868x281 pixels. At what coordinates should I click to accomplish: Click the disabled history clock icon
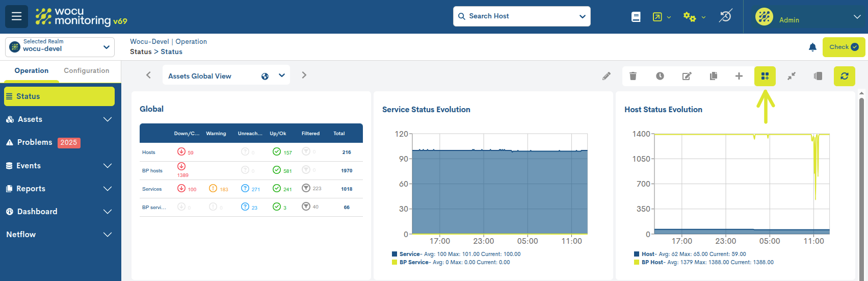pyautogui.click(x=725, y=16)
